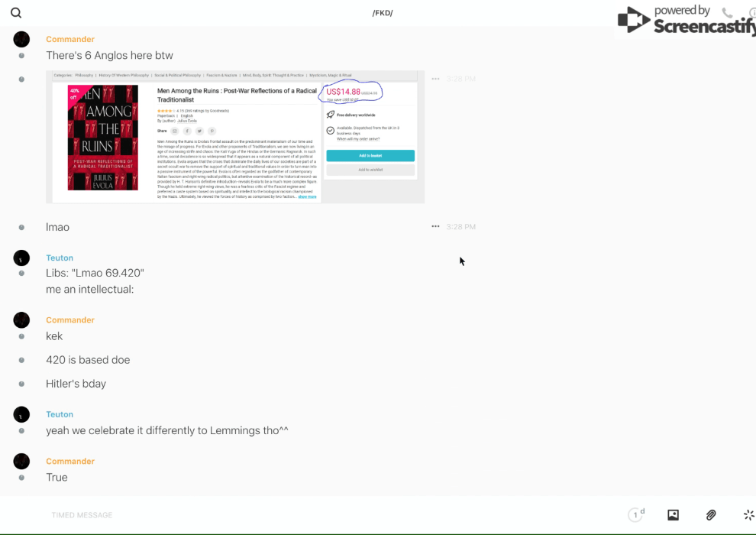Toggle the timed message timer button
756x535 pixels.
point(635,515)
